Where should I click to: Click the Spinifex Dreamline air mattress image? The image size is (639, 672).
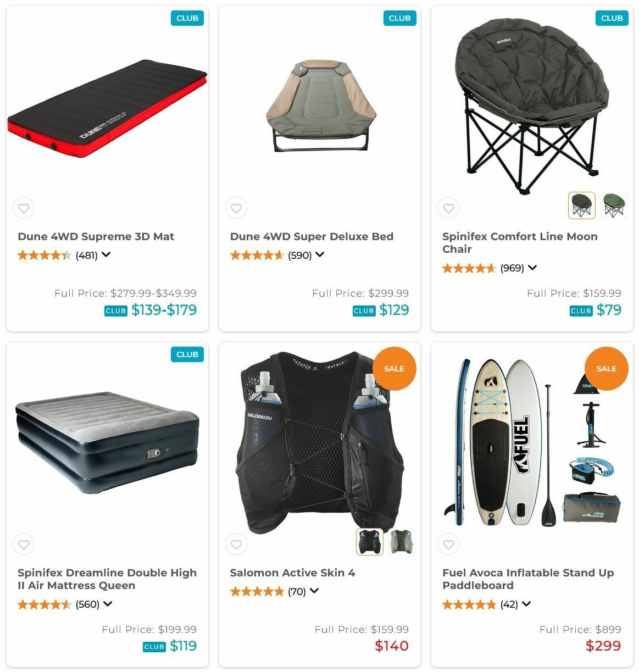pyautogui.click(x=107, y=442)
